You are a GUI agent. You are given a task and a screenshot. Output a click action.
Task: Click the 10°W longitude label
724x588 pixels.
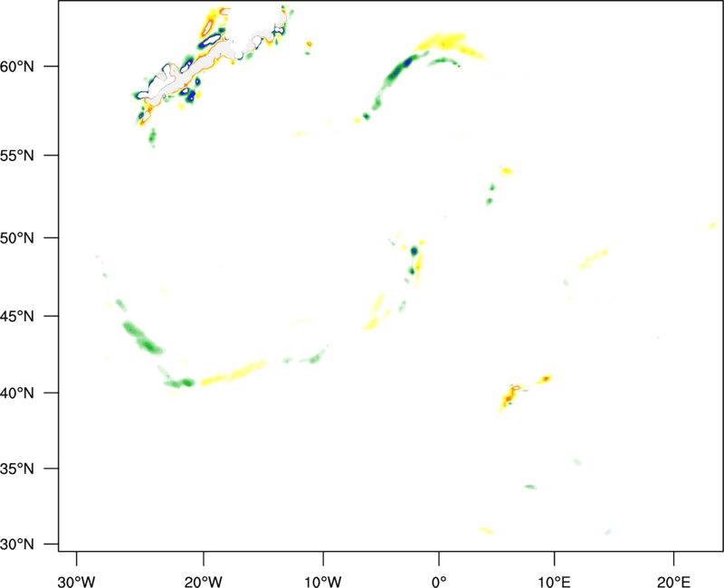323,582
